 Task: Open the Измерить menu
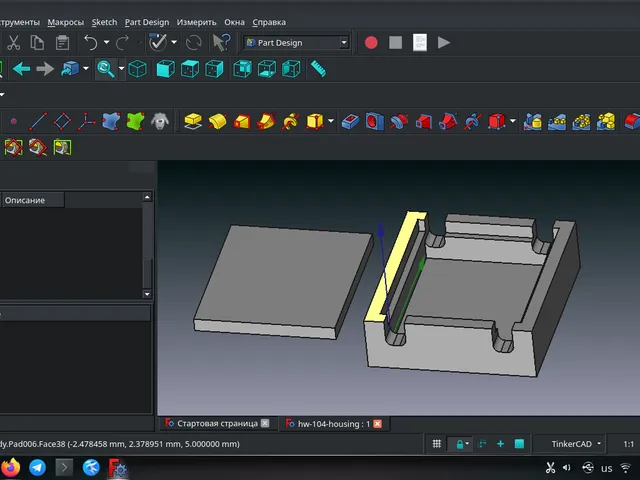click(196, 22)
